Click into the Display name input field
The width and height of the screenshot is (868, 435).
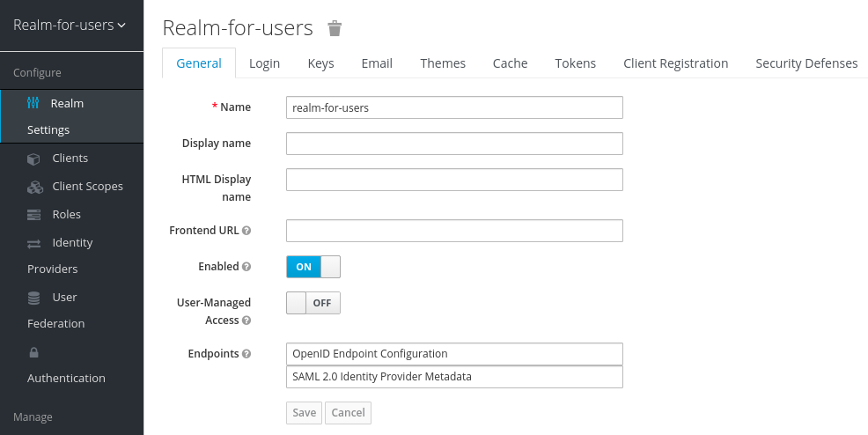(454, 144)
